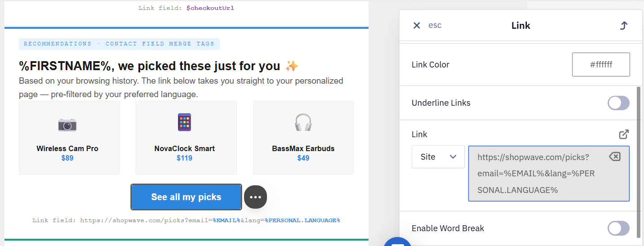Image resolution: width=644 pixels, height=246 pixels.
Task: Click the Based on your browsing history paragraph
Action: point(181,88)
